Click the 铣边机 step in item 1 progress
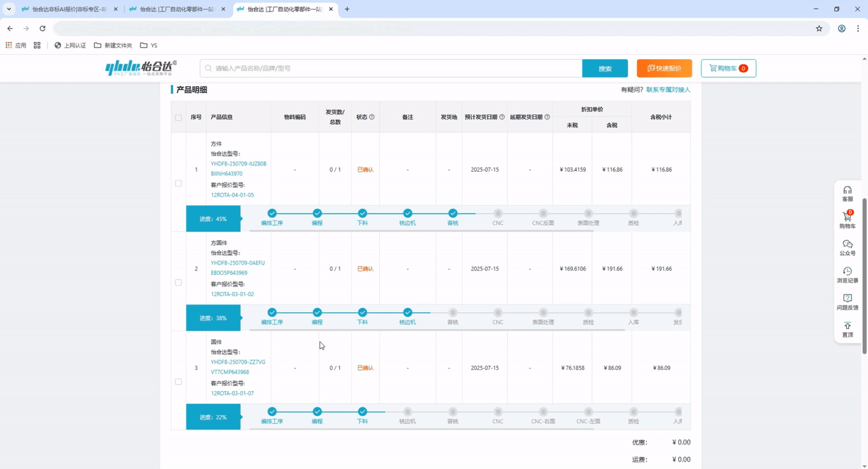The image size is (868, 469). coord(408,214)
